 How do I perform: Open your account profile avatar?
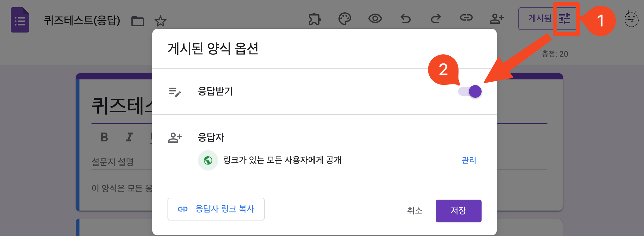pyautogui.click(x=632, y=20)
